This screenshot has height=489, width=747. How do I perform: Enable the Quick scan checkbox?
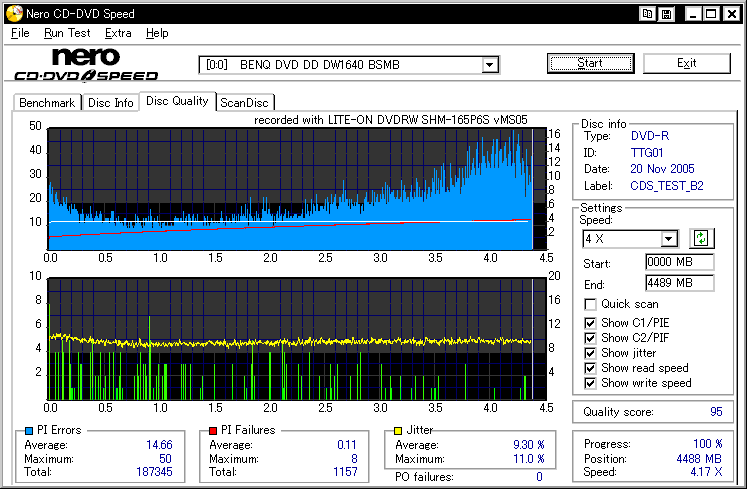click(x=591, y=304)
